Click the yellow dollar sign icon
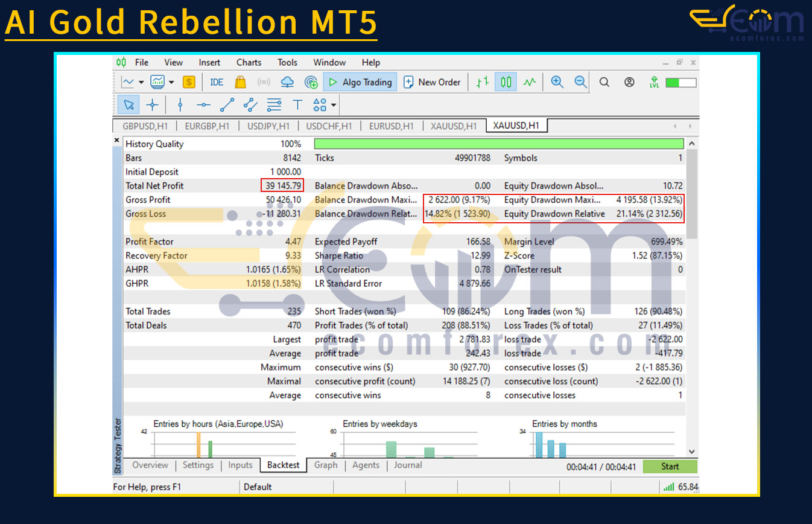Screen dimensions: 812x524 189,82
